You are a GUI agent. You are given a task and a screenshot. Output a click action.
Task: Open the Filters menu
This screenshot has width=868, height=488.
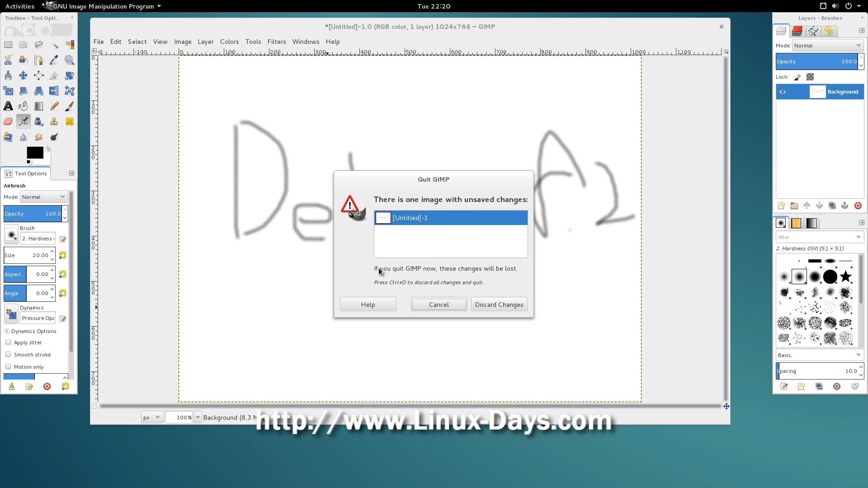pyautogui.click(x=277, y=42)
